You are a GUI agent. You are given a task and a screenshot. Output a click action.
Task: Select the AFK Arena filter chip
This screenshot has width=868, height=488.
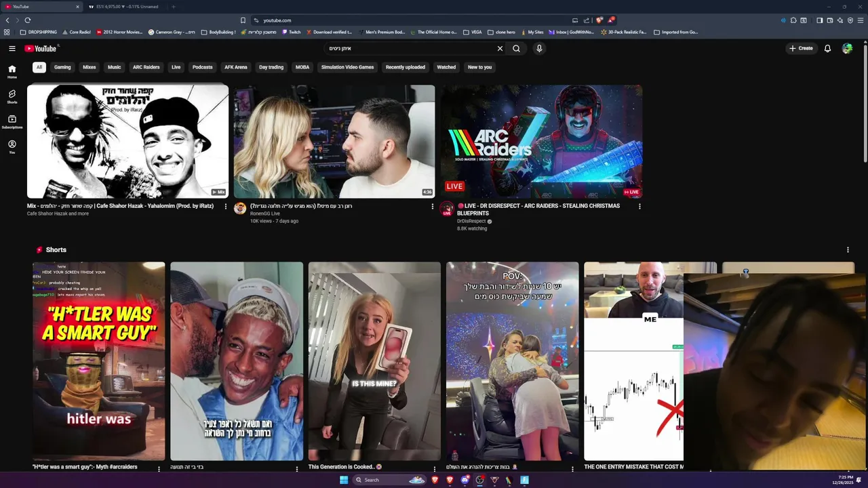pos(235,67)
